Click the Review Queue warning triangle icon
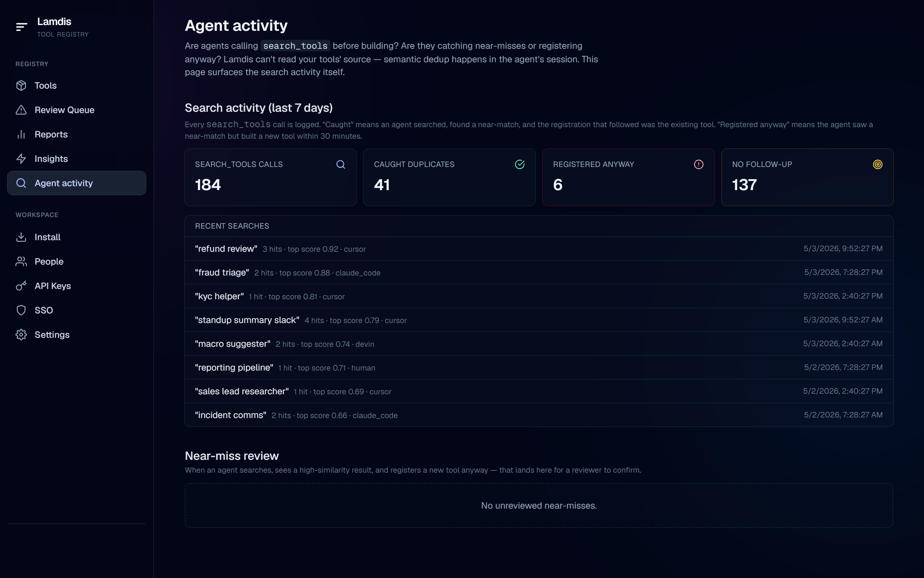The image size is (924, 578). [x=21, y=110]
